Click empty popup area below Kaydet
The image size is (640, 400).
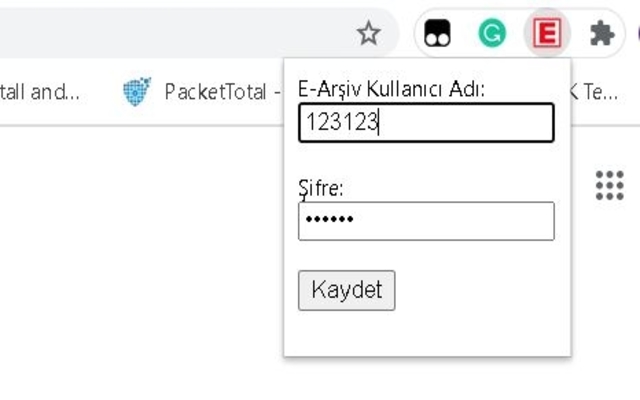[x=427, y=333]
